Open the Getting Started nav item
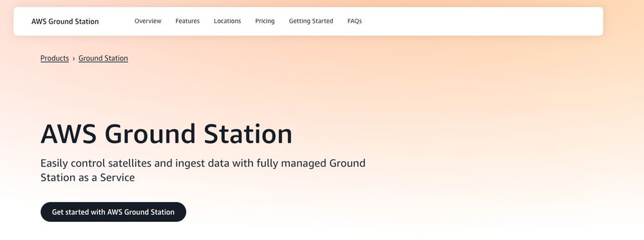The height and width of the screenshot is (240, 644). coord(311,21)
